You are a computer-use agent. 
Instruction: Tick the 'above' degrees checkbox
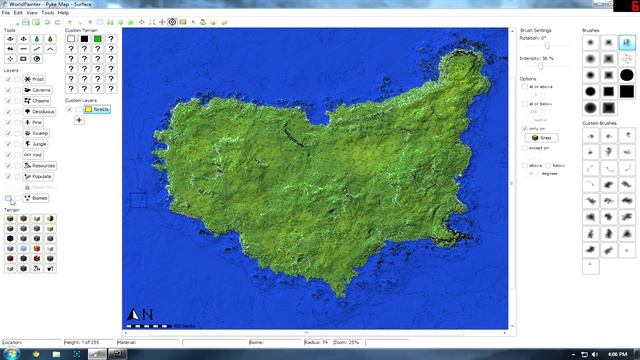[x=524, y=165]
